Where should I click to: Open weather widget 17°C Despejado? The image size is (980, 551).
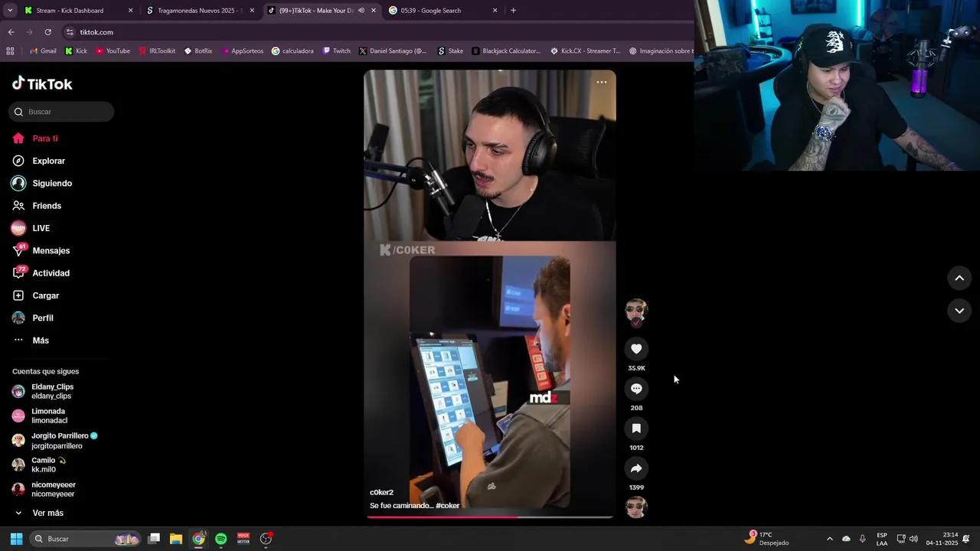[767, 539]
